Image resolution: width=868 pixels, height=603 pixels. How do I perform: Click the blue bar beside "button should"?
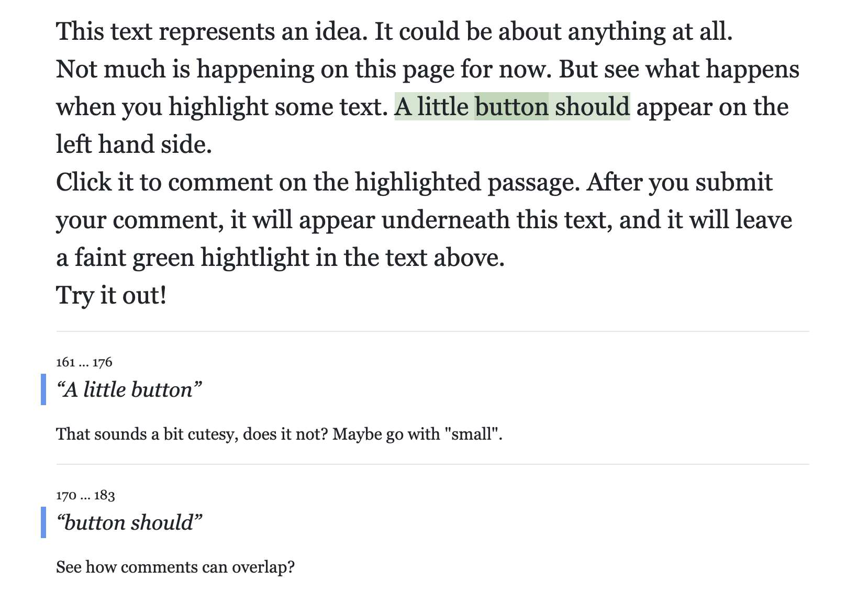[x=43, y=522]
